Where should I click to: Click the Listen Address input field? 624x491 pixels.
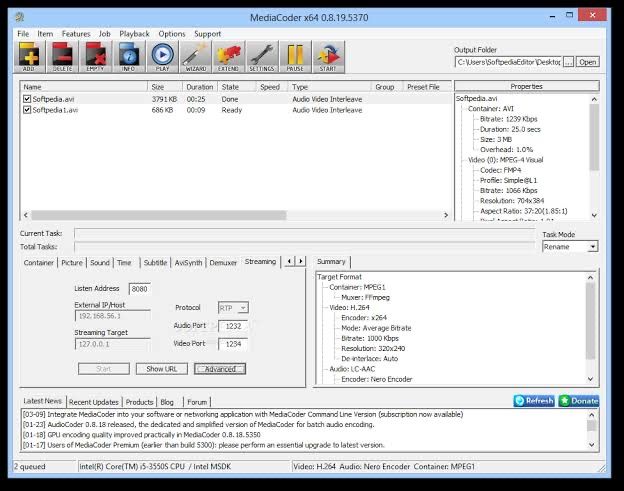tap(139, 289)
